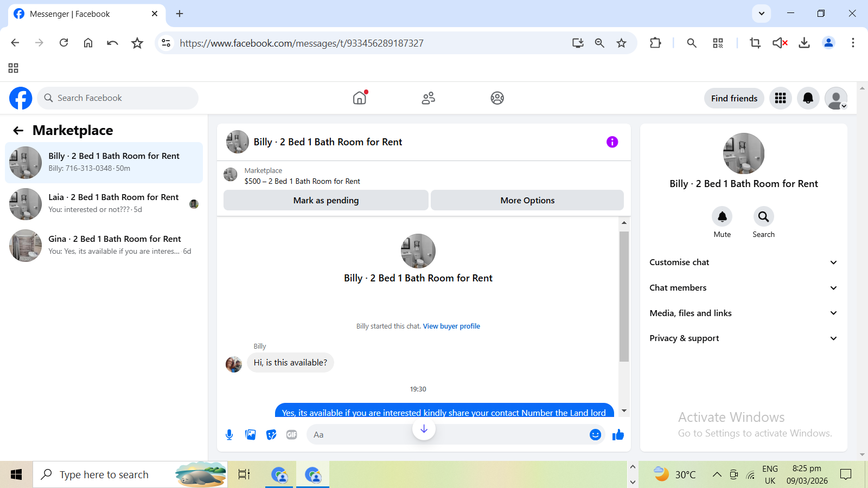Click Billy's avatar in right info panel
868x488 pixels.
[744, 153]
